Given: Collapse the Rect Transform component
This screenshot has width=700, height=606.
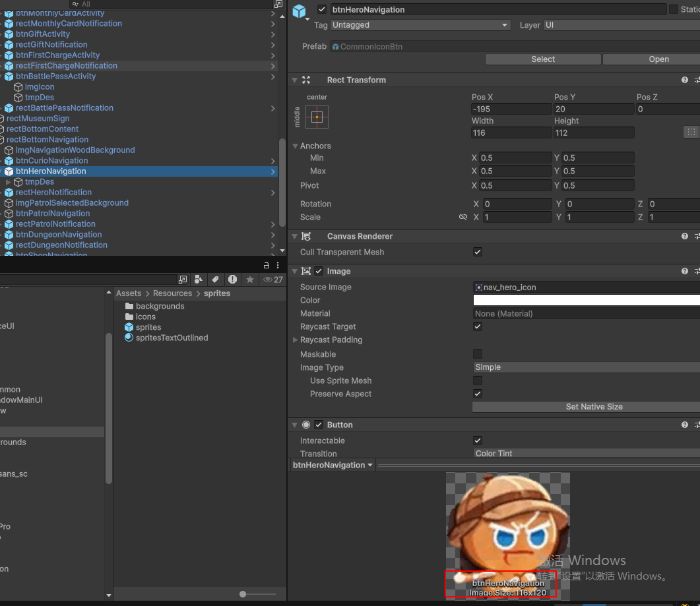Looking at the screenshot, I should [295, 80].
